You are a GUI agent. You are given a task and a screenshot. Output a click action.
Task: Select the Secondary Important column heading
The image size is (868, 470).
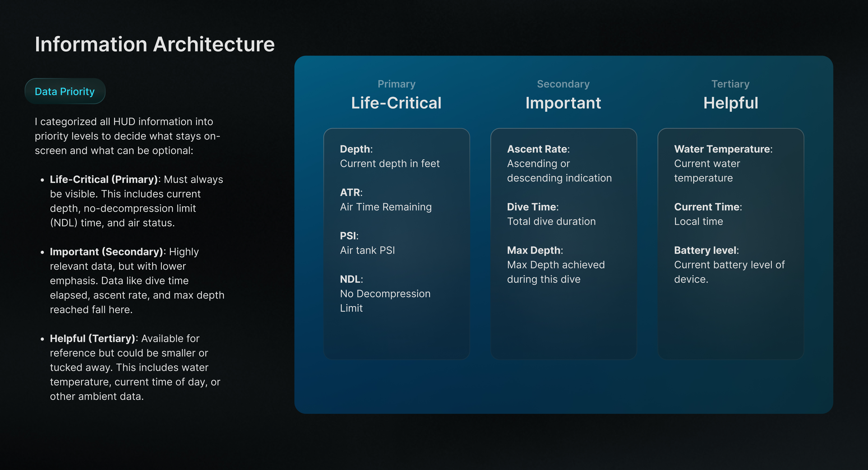pos(563,103)
